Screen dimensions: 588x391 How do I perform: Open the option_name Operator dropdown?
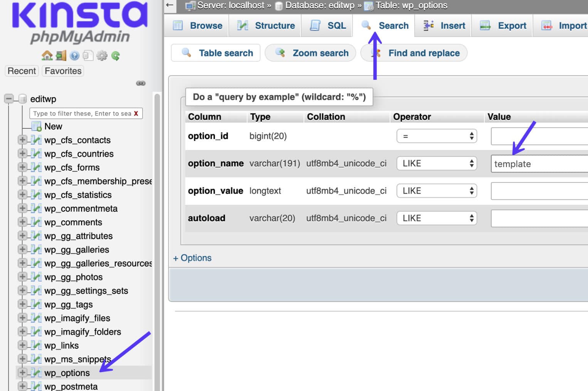point(437,163)
